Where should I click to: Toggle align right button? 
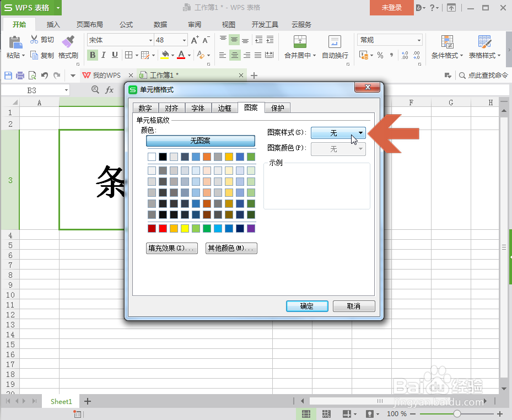pyautogui.click(x=247, y=55)
